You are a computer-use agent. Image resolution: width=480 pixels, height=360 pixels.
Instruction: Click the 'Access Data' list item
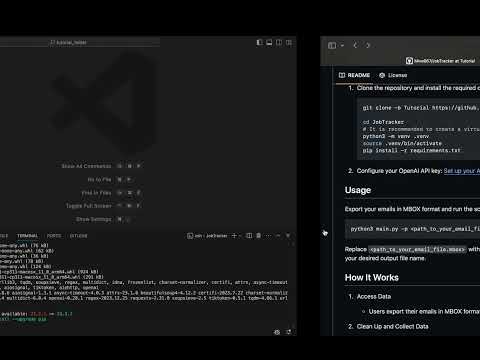[x=374, y=296]
